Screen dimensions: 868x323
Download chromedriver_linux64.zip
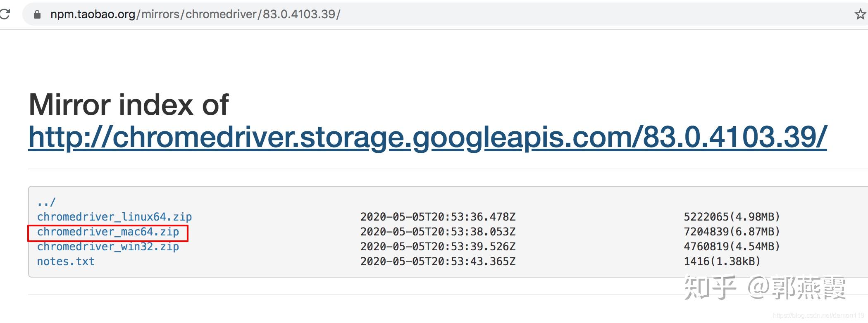[x=114, y=217]
